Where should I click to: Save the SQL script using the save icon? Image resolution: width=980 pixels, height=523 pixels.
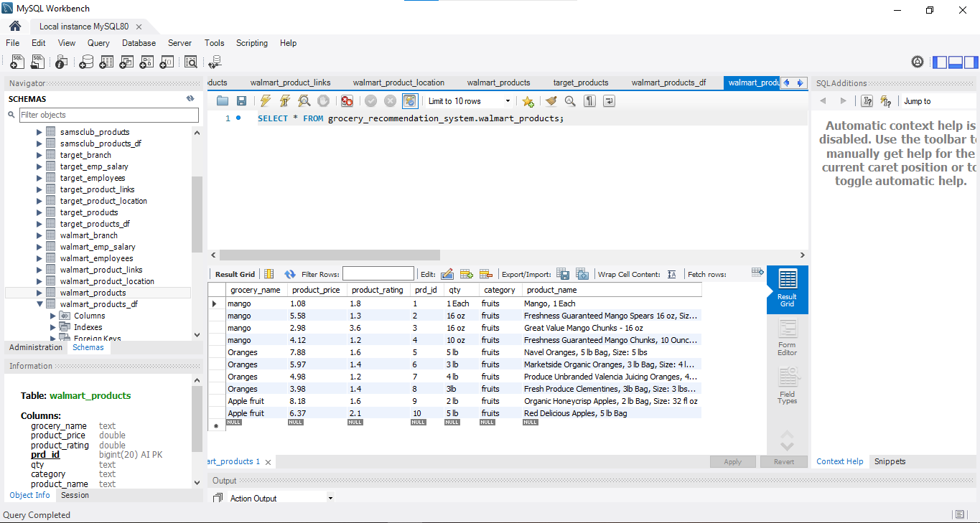pos(241,100)
